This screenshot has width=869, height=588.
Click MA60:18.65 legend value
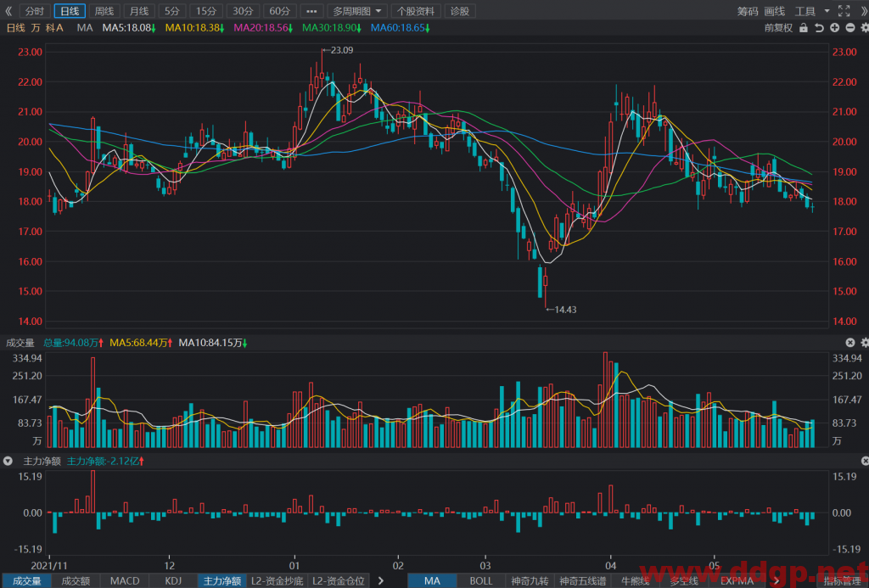point(401,28)
